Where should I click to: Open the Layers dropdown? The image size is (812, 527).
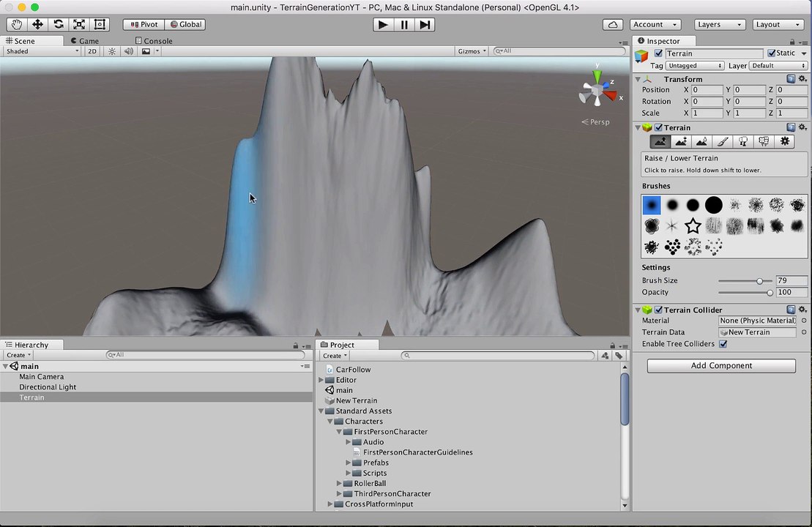click(719, 24)
